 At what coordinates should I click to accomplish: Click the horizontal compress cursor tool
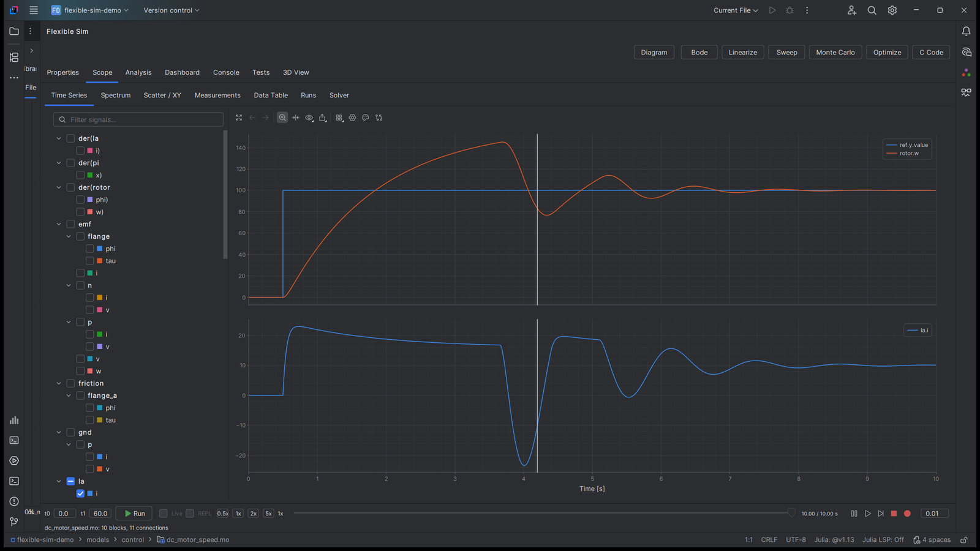(x=296, y=118)
